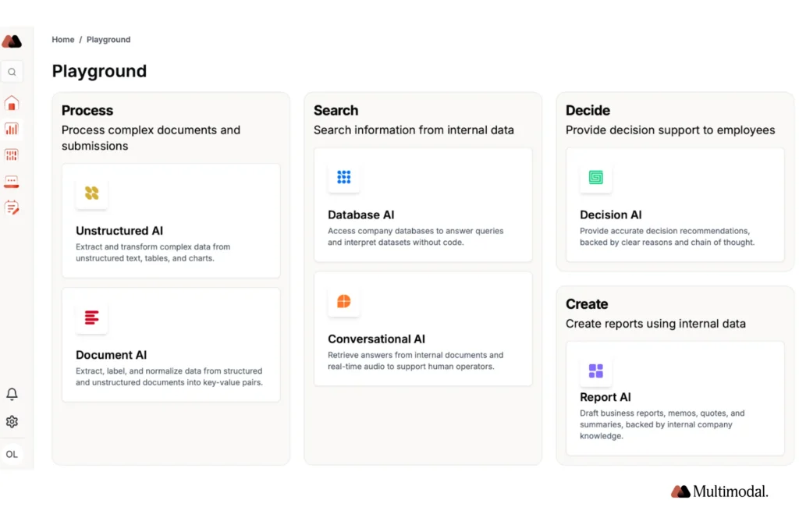Click the Multimodal logo at top left

(12, 41)
